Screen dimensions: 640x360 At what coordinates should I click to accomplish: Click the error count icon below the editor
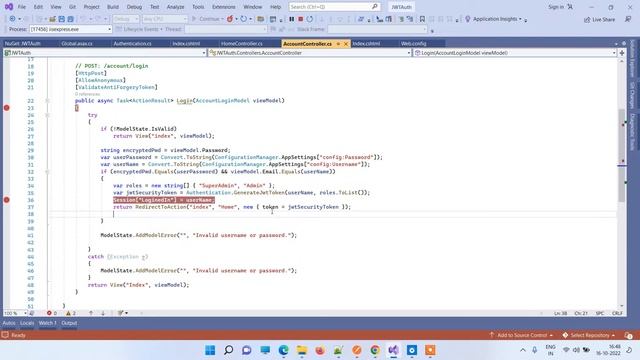click(49, 313)
